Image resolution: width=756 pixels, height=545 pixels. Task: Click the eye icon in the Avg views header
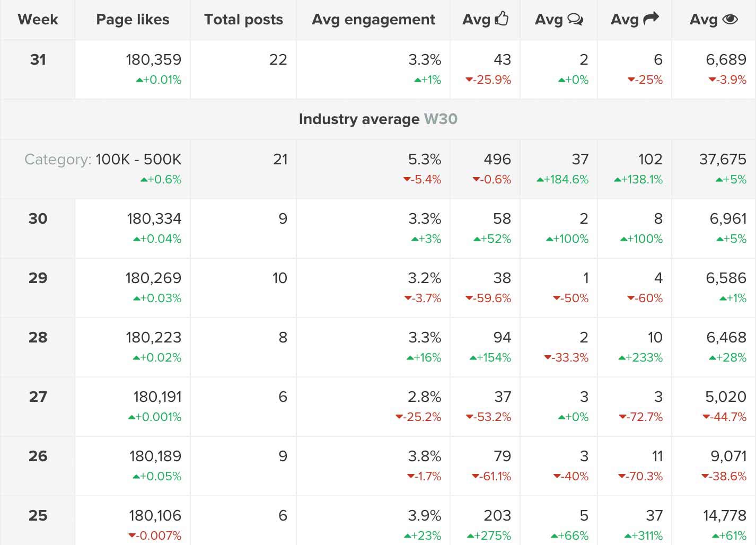click(x=730, y=20)
